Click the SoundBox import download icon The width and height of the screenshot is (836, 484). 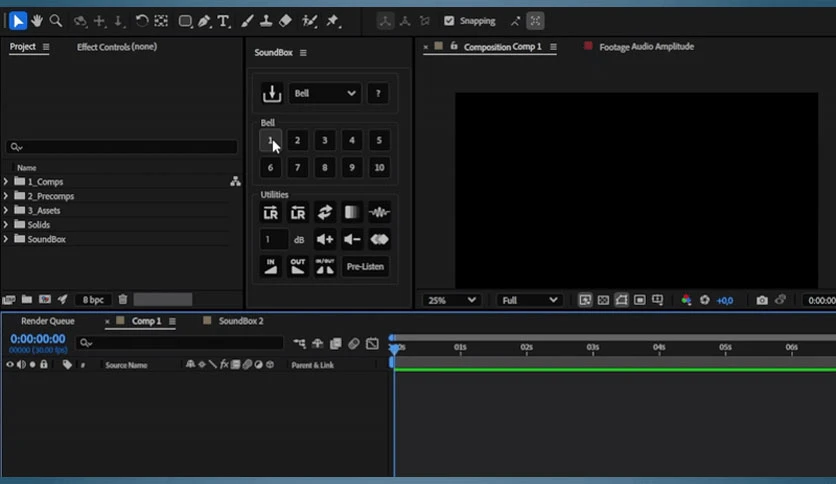(x=272, y=93)
